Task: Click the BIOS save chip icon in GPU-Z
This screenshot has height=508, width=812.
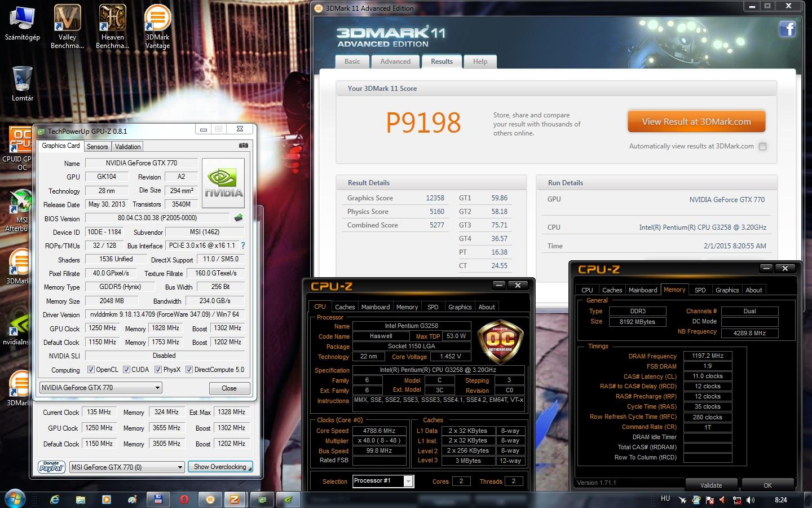Action: pos(239,218)
